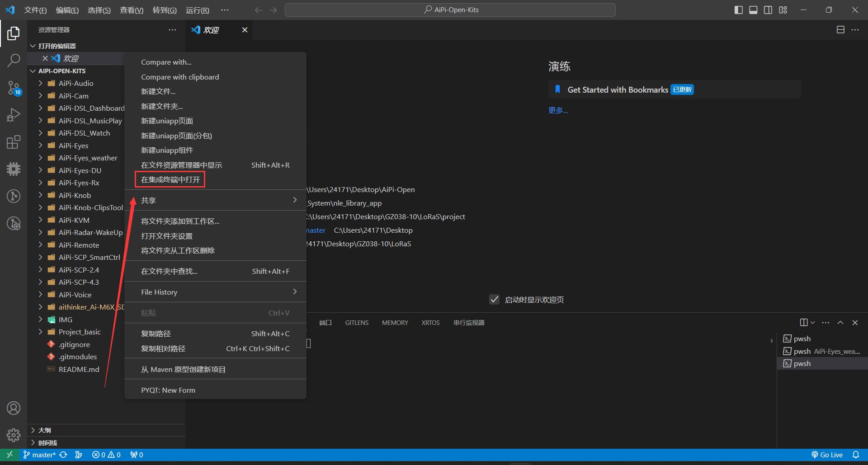Select pwsh AiPi-Eyes_wea... terminal
Viewport: 868px width, 465px height.
point(822,351)
